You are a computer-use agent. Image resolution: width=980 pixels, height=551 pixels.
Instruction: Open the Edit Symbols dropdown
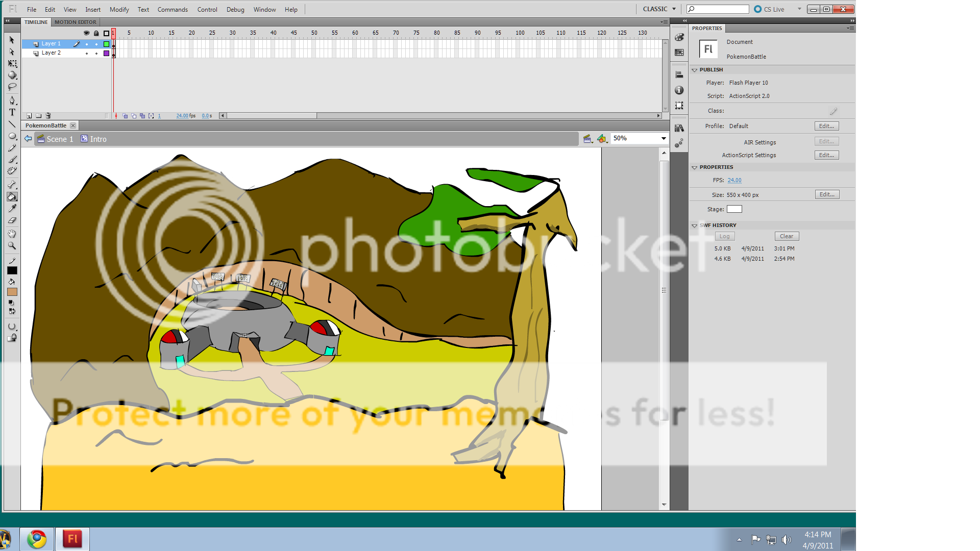coord(602,139)
